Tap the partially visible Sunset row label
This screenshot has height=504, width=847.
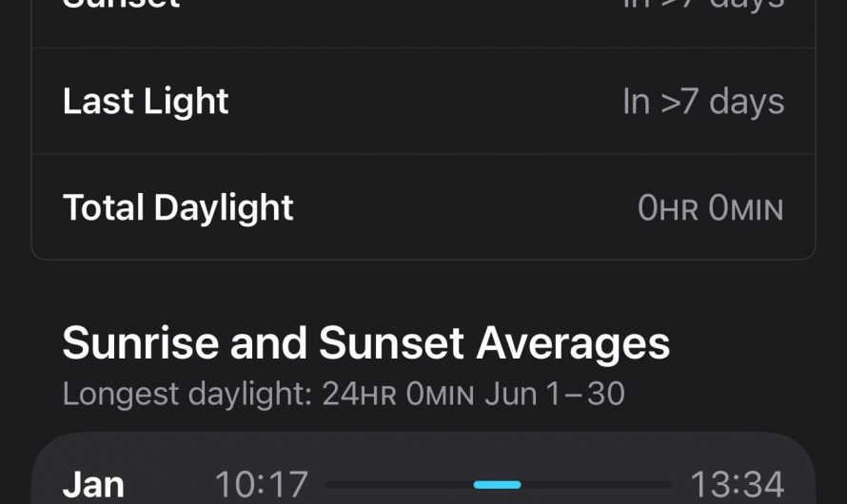(121, 5)
